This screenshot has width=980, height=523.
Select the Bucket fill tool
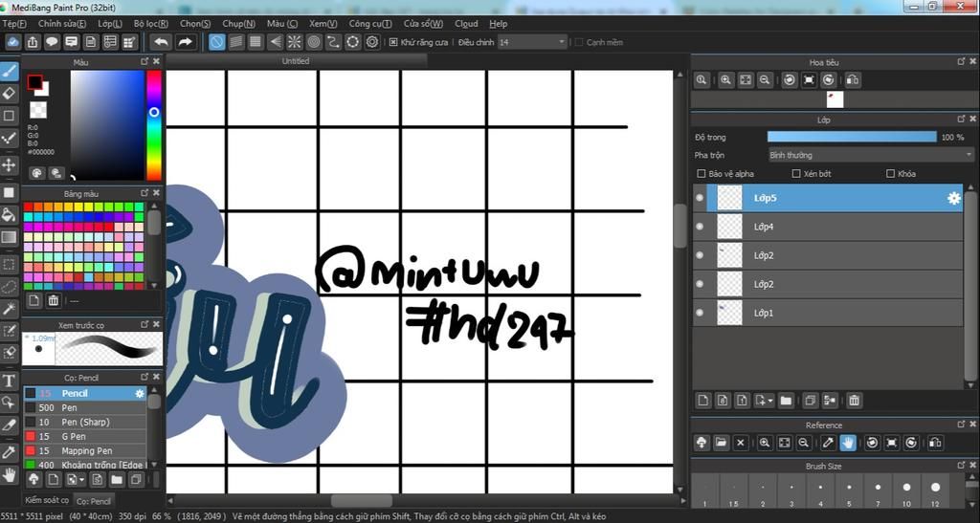pyautogui.click(x=9, y=215)
